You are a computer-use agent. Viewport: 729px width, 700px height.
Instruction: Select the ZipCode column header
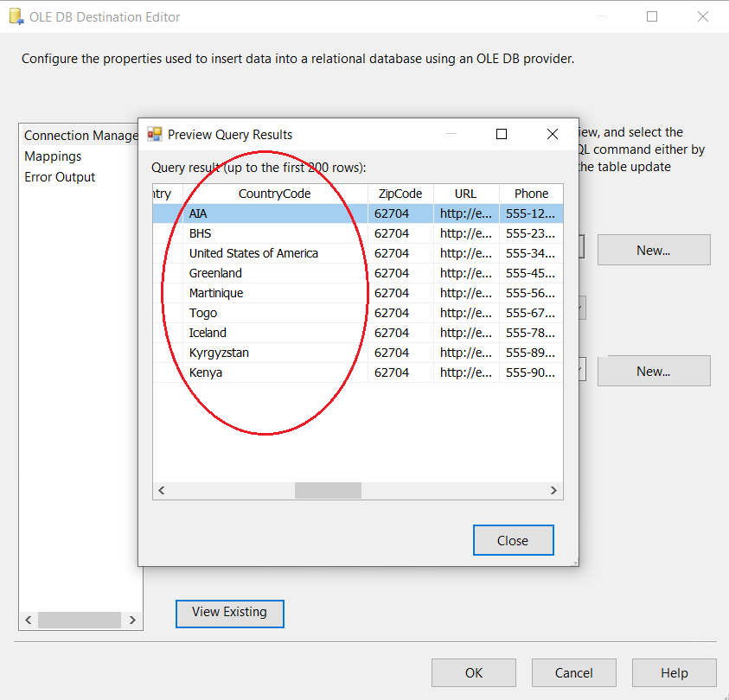tap(400, 194)
